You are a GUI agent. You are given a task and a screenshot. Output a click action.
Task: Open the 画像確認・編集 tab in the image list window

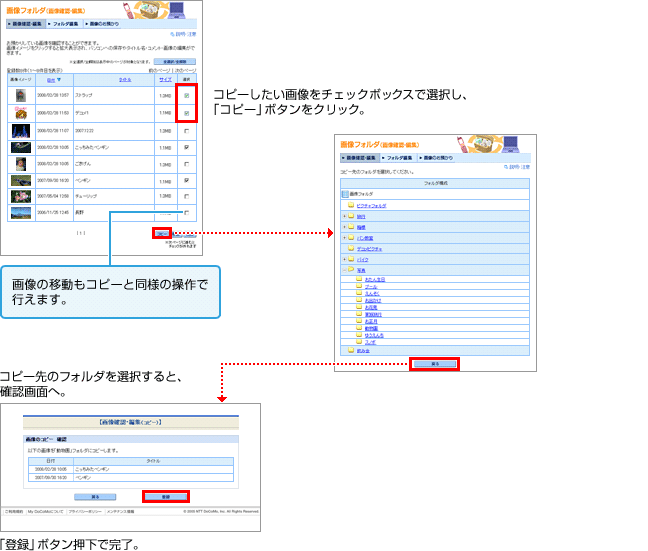[26, 24]
